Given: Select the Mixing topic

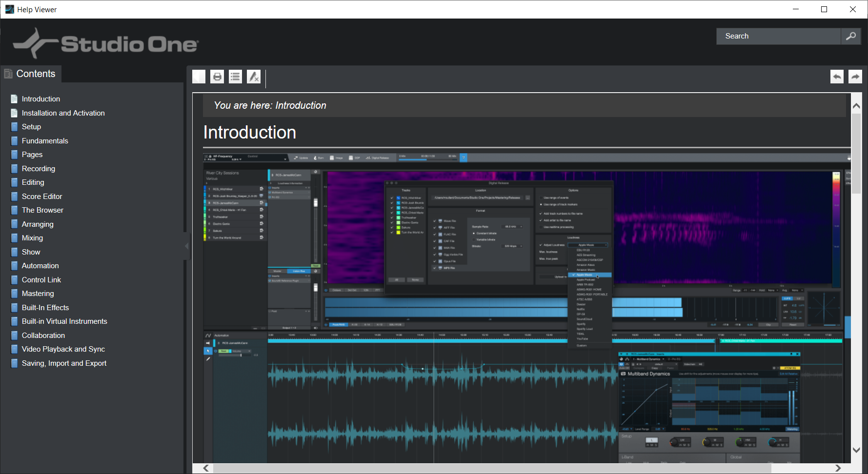Looking at the screenshot, I should coord(32,237).
